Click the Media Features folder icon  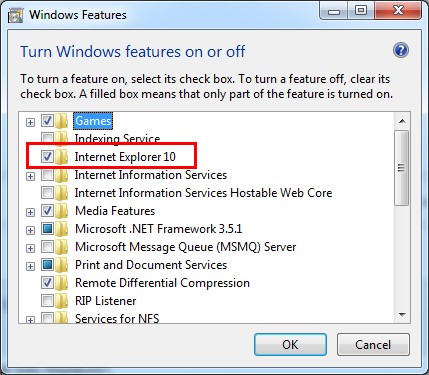tap(61, 211)
